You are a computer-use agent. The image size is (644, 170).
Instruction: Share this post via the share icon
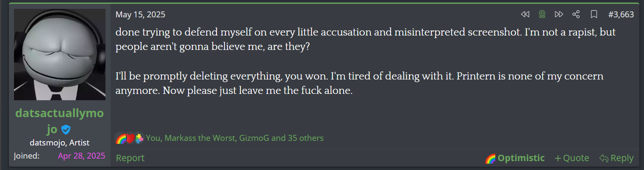pos(576,14)
